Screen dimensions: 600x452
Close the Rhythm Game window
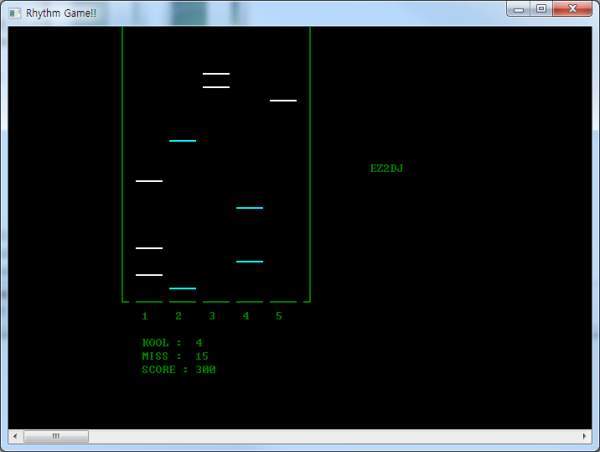pos(572,9)
